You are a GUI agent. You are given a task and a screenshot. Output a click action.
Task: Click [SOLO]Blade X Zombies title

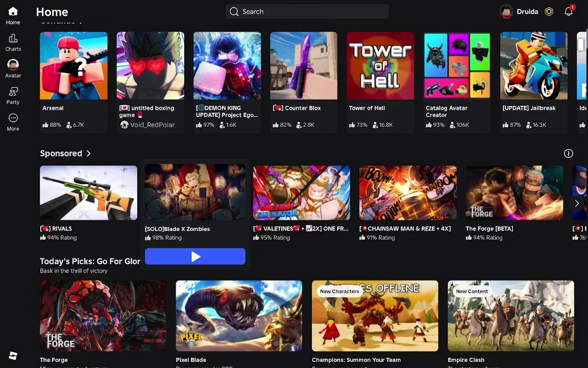pos(178,228)
